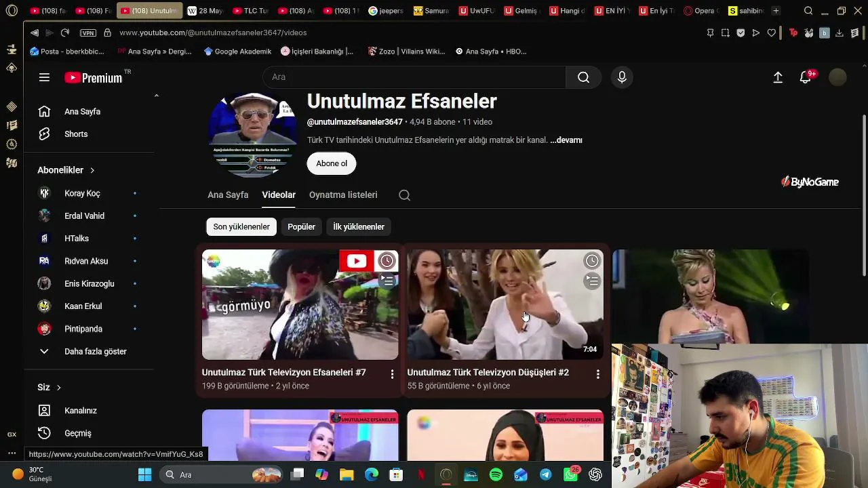
Task: Open more options for Düşüşleri #2 video
Action: pos(597,374)
